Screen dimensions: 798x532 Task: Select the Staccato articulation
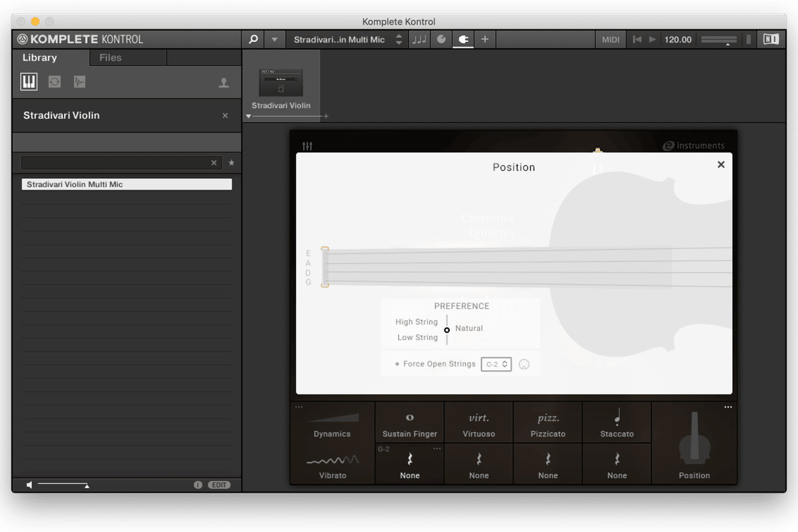coord(617,423)
